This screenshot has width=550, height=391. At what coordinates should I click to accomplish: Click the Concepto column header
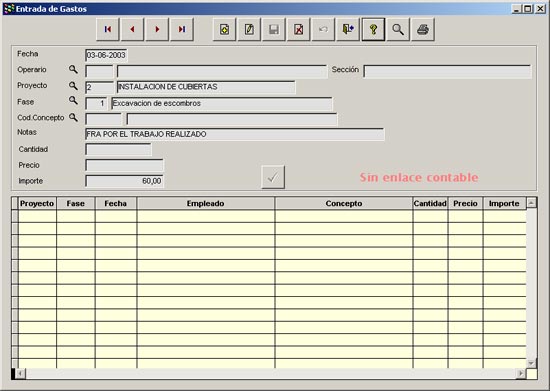(344, 203)
